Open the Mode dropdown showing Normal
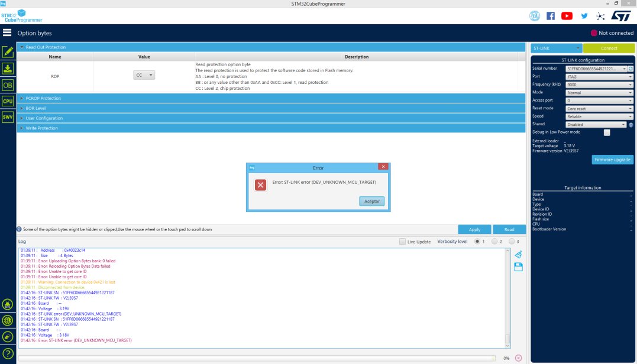 600,93
